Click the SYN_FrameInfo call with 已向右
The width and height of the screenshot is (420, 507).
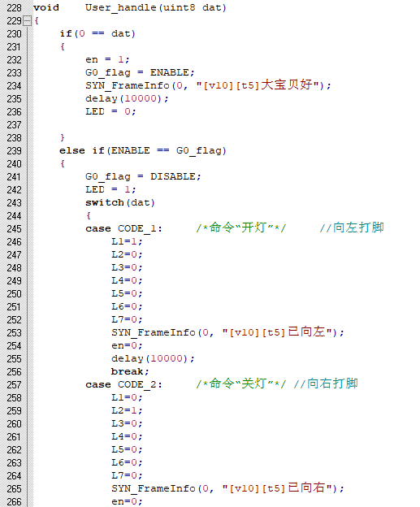227,488
